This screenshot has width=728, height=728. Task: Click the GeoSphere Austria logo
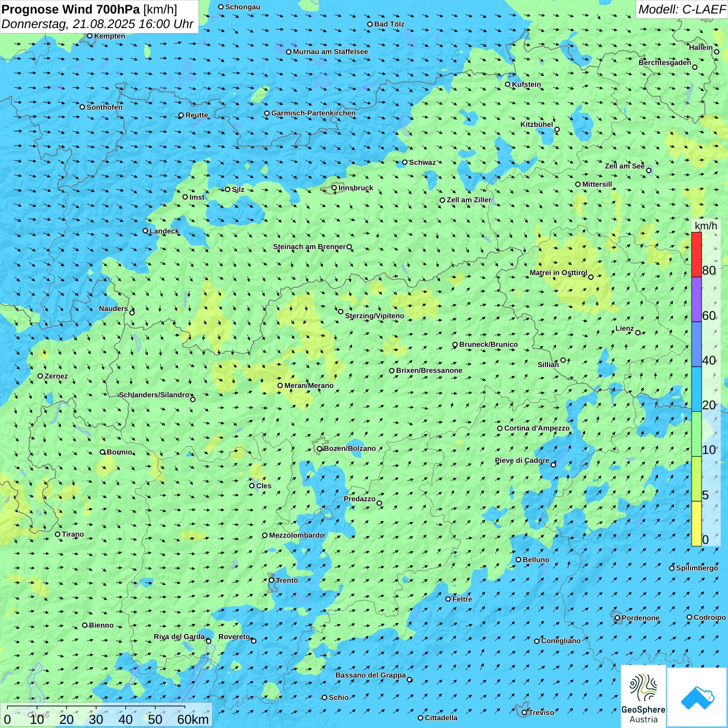[643, 697]
